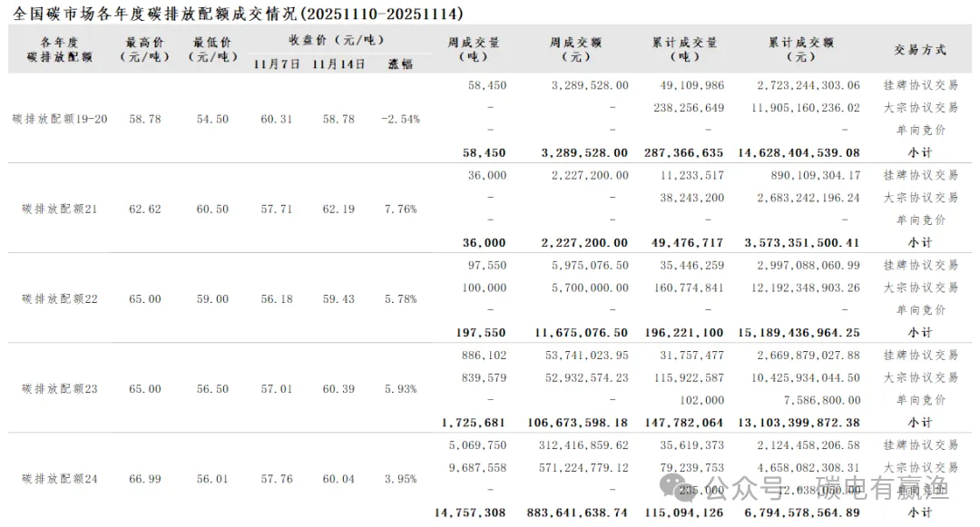980x527 pixels.
Task: Select the 交易方式 column header
Action: click(920, 50)
